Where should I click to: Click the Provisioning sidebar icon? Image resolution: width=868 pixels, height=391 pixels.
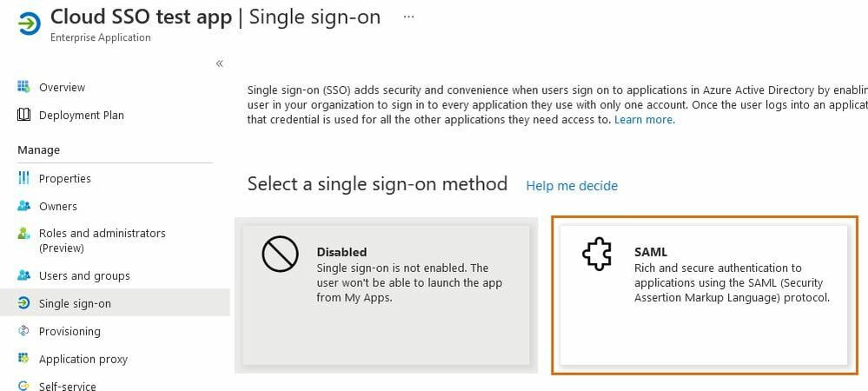pos(23,331)
